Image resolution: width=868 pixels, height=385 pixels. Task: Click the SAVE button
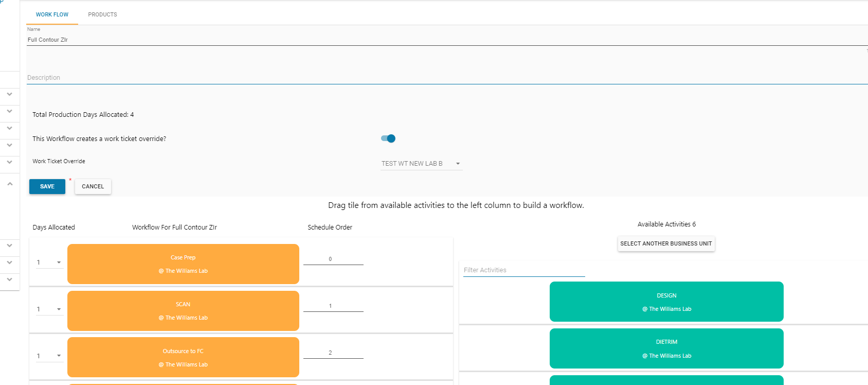(x=47, y=186)
